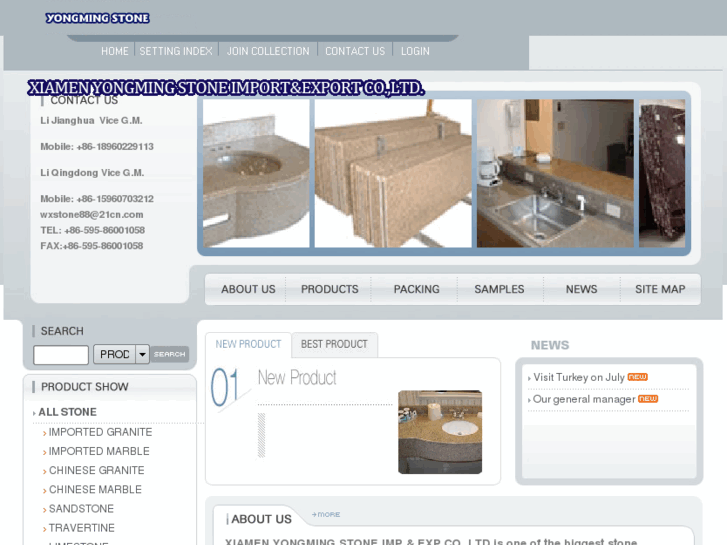Click Li Qingdong Vice G.M. name
The height and width of the screenshot is (545, 727).
click(x=92, y=173)
